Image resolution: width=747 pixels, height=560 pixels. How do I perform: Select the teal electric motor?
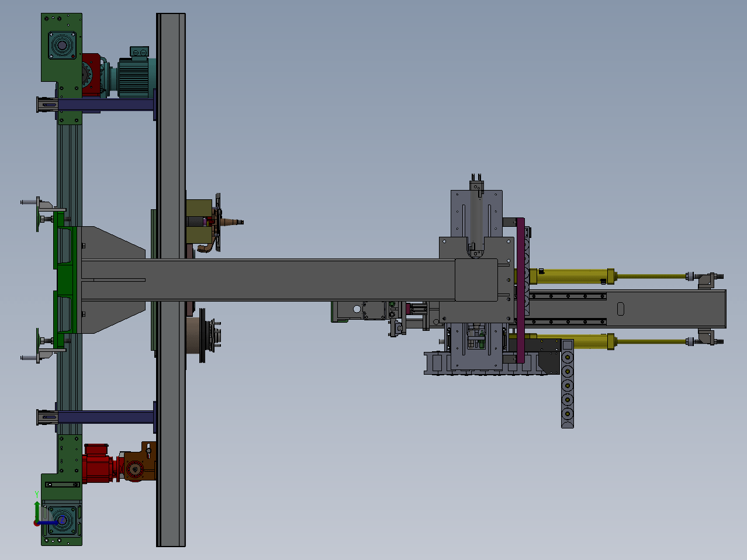133,73
